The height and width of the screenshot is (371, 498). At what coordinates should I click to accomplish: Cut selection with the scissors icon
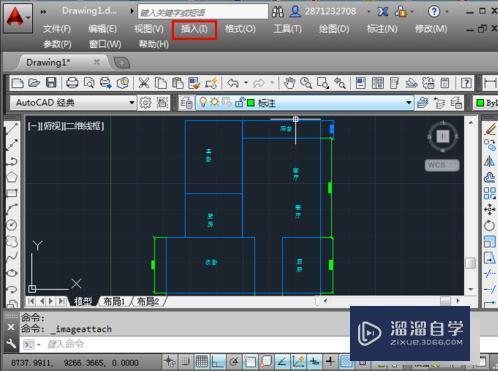point(144,83)
